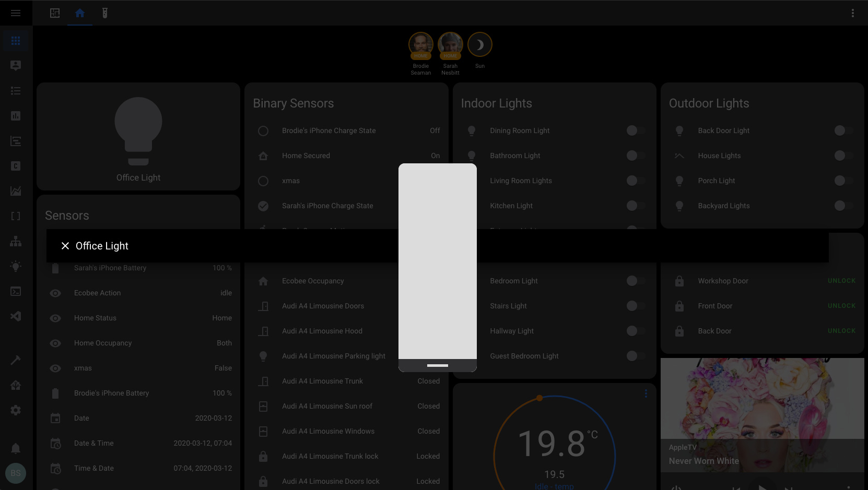The height and width of the screenshot is (490, 868).
Task: Switch to the flashlight dashboard tab
Action: (105, 13)
